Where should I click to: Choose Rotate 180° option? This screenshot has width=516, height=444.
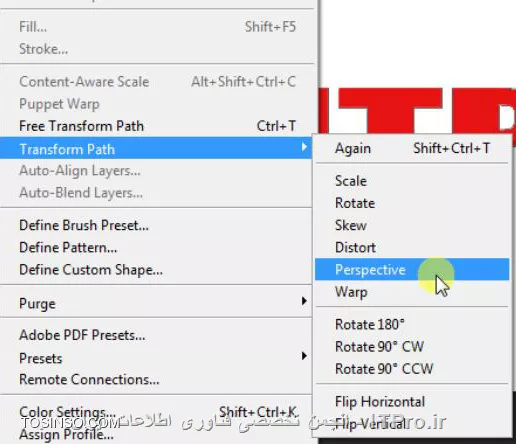[x=412, y=324]
